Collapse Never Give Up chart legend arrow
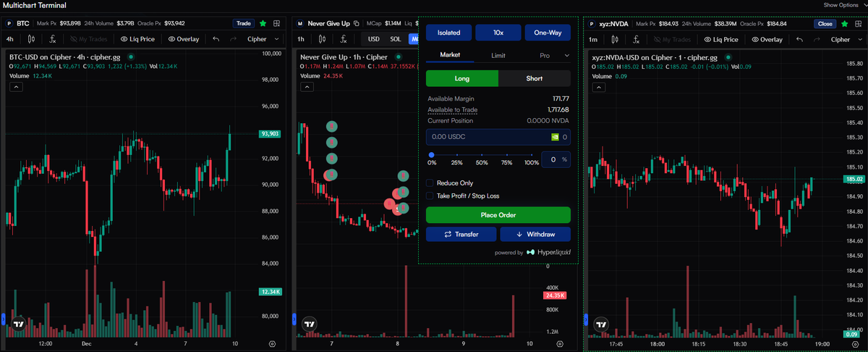Viewport: 868px width, 352px height. click(307, 87)
